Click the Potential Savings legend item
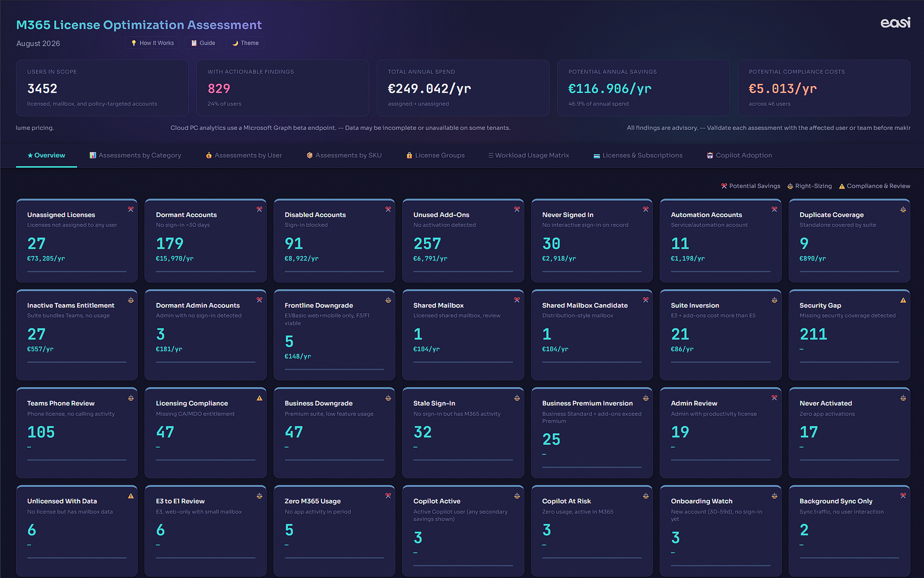 [x=751, y=186]
